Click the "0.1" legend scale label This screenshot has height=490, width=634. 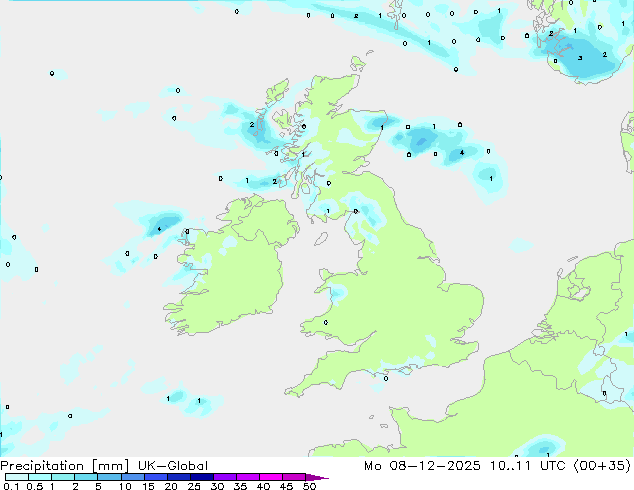point(11,486)
